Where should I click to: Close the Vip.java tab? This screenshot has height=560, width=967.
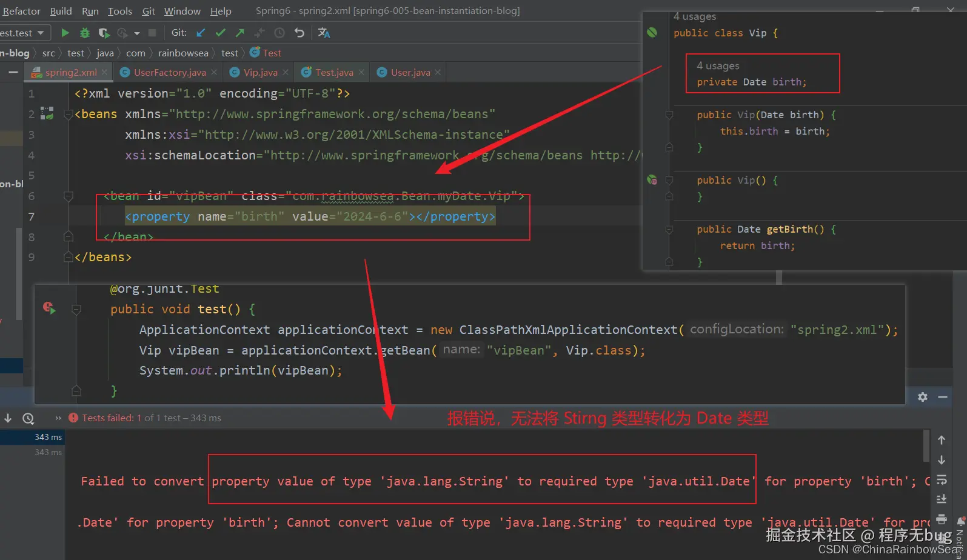286,72
